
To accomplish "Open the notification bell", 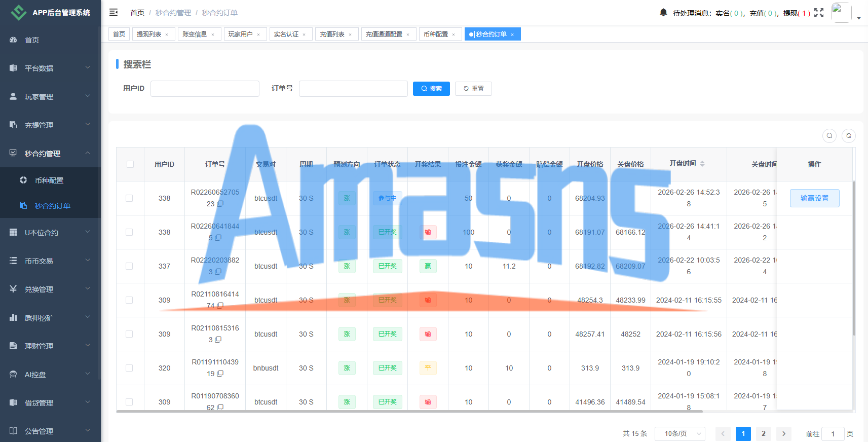I will pos(663,12).
